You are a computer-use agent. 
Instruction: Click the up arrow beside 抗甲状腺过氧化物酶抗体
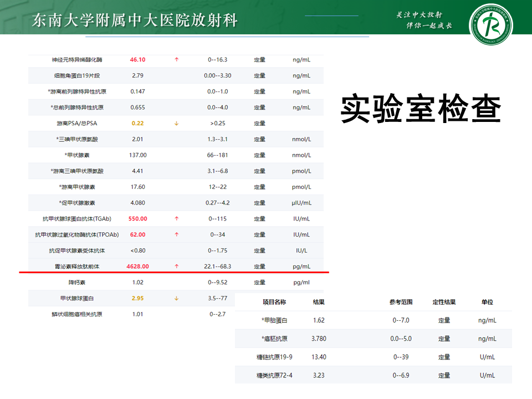tap(176, 234)
